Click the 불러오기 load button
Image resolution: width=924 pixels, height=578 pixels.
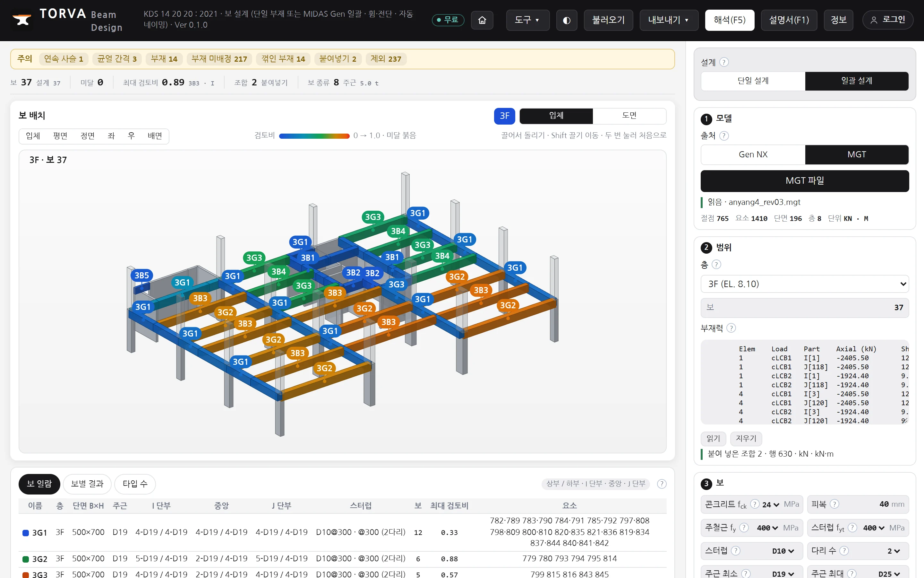[608, 20]
